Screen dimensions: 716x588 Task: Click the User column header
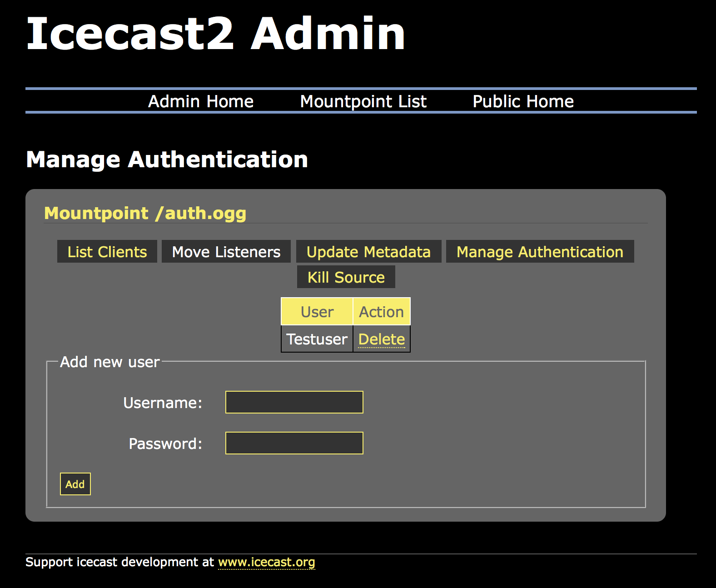coord(317,312)
